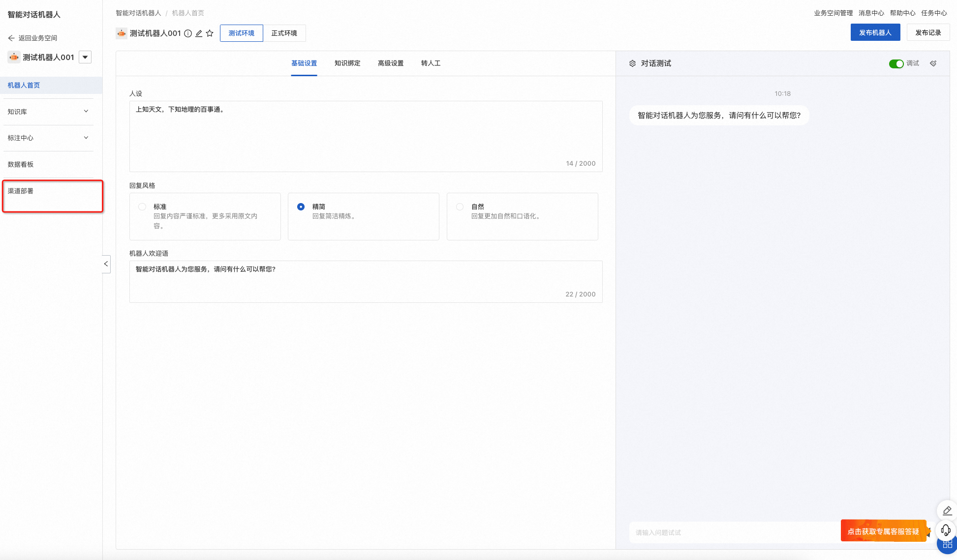Expand the 知识库 sidebar menu
957x560 pixels.
coord(48,112)
